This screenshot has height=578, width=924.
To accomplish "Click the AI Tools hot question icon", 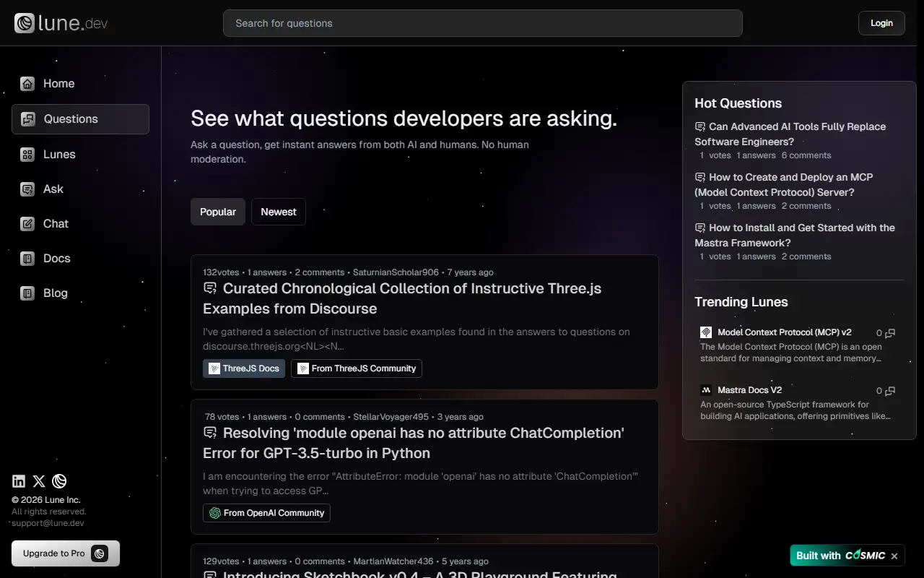I will [700, 126].
